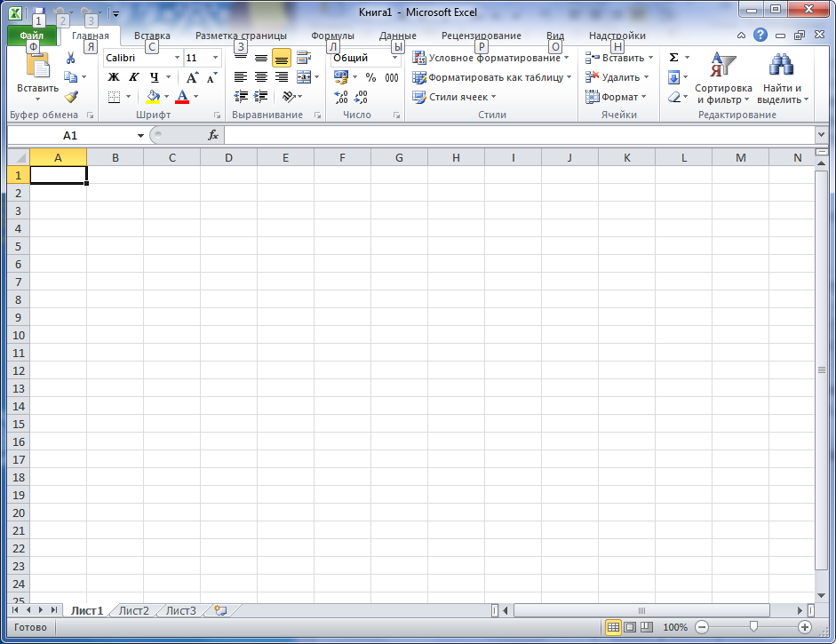This screenshot has height=644, width=836.
Task: Select the Лист3 sheet tab
Action: pyautogui.click(x=180, y=610)
